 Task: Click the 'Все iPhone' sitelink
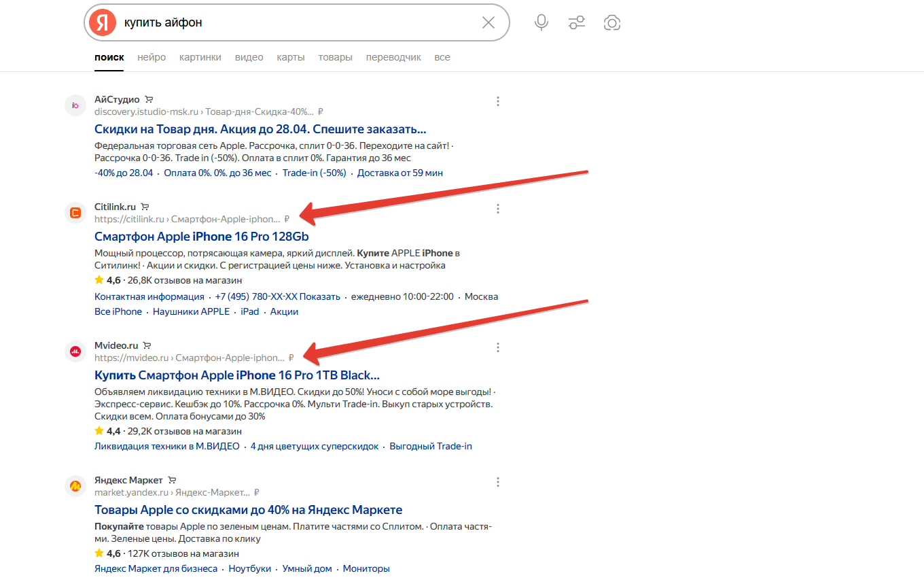[x=118, y=311]
